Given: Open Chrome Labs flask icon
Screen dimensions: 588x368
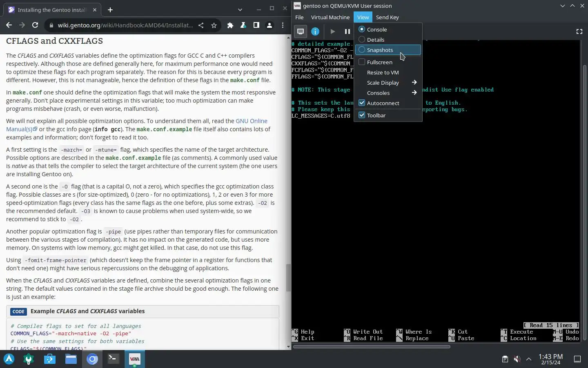Looking at the screenshot, I should point(243,25).
